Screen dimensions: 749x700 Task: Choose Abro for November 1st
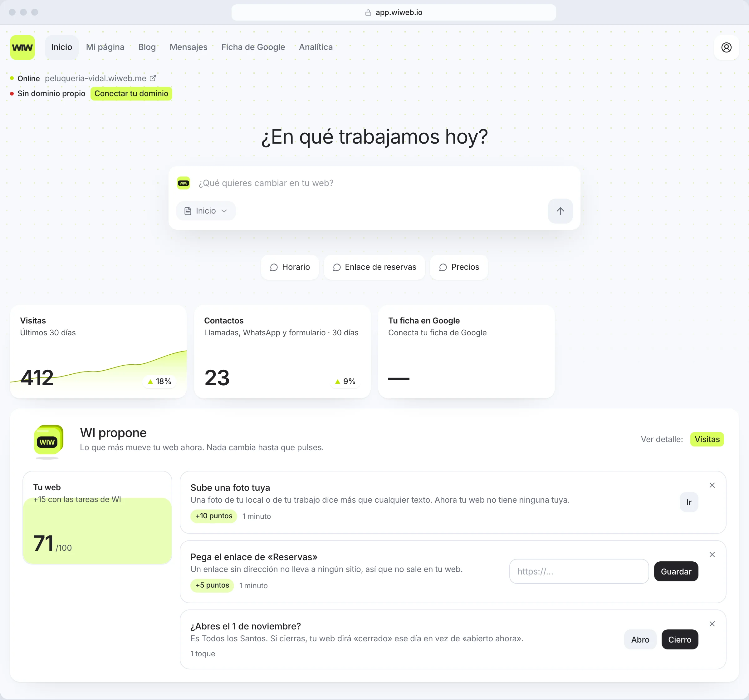(640, 640)
